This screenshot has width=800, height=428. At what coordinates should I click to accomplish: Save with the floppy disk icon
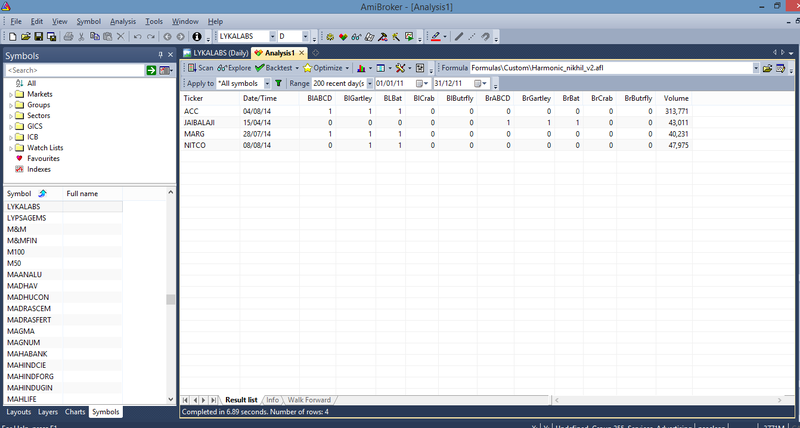[38, 36]
